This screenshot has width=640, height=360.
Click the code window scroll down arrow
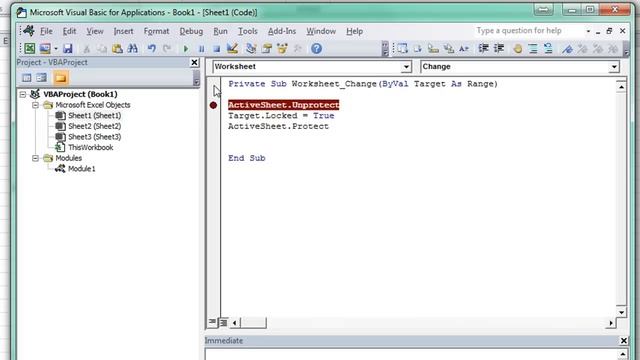(621, 312)
